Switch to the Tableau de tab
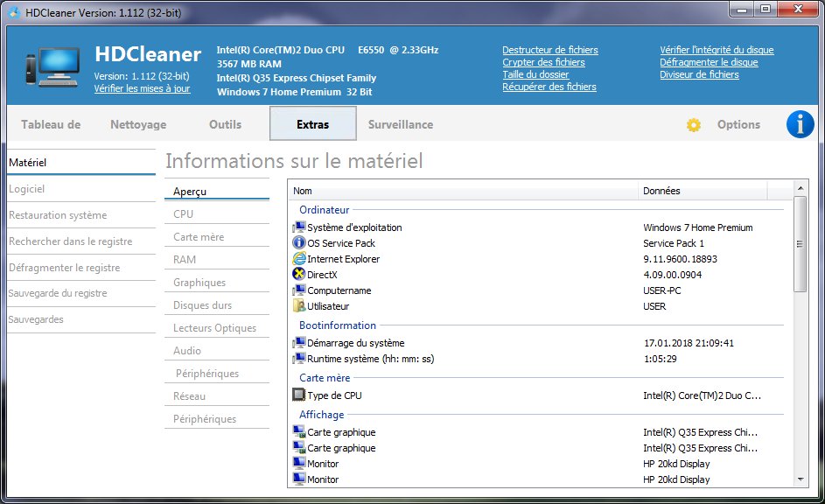825x504 pixels. (x=51, y=124)
